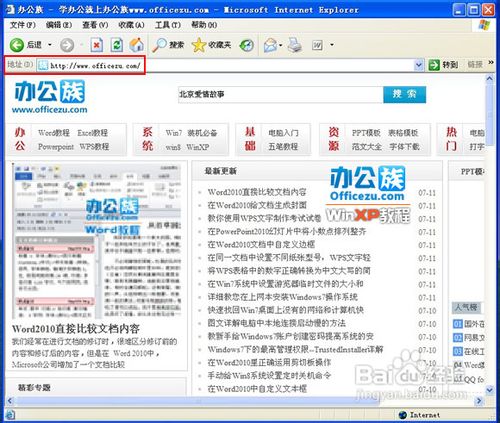The width and height of the screenshot is (500, 423).
Task: Open 字体下载 link
Action: 405,146
